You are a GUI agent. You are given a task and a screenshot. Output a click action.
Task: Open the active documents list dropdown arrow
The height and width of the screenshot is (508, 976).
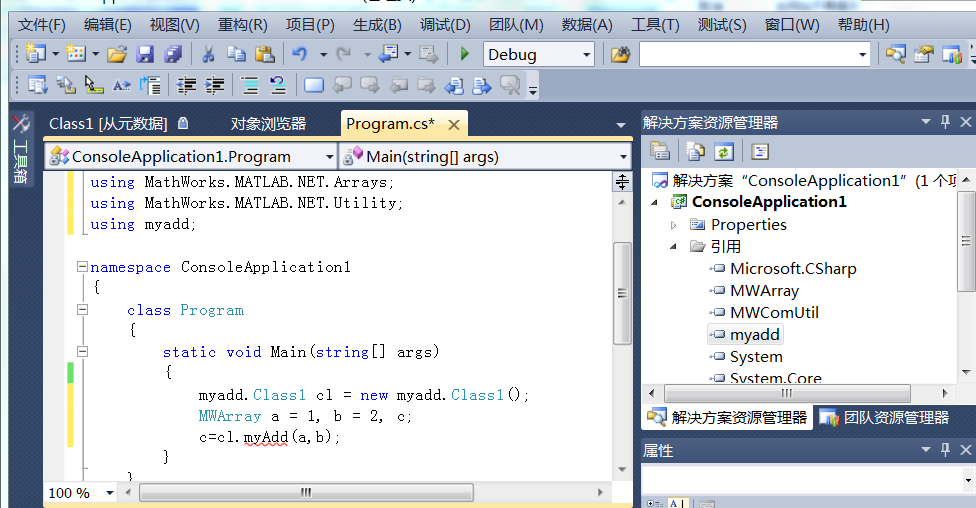point(621,125)
